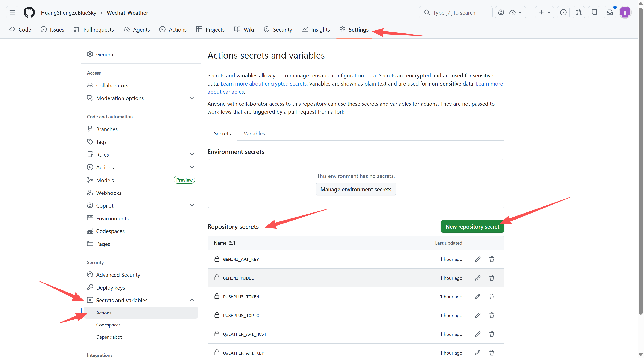The height and width of the screenshot is (358, 644).
Task: Expand the Rules sidebar section
Action: point(192,155)
